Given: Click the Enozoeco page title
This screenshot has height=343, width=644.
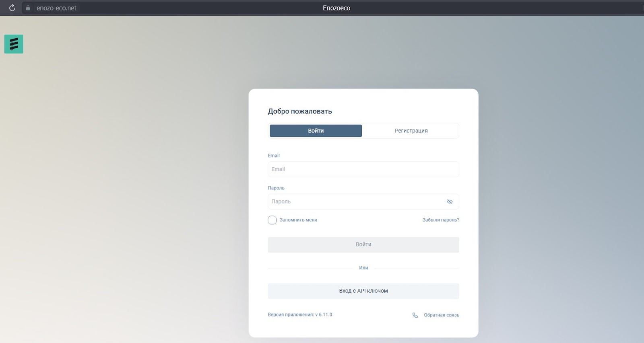Looking at the screenshot, I should (336, 8).
